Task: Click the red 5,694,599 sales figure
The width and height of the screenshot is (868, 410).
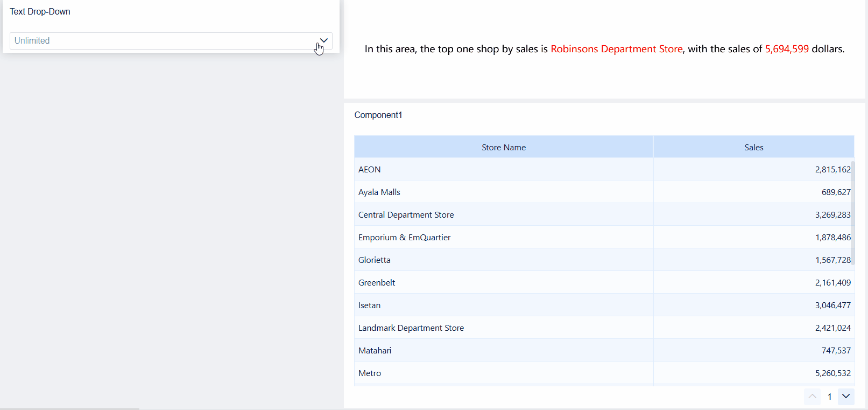Action: [x=787, y=49]
